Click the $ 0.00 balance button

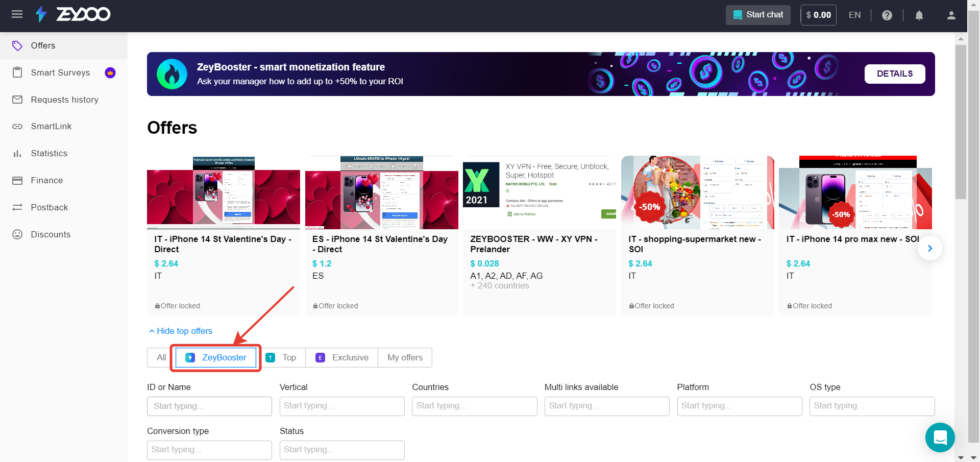818,15
